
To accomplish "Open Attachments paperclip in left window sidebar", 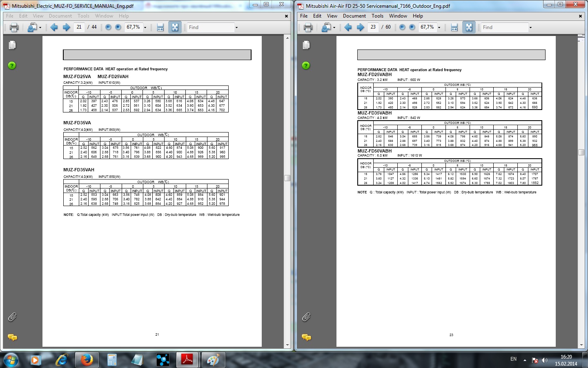I will coord(12,317).
